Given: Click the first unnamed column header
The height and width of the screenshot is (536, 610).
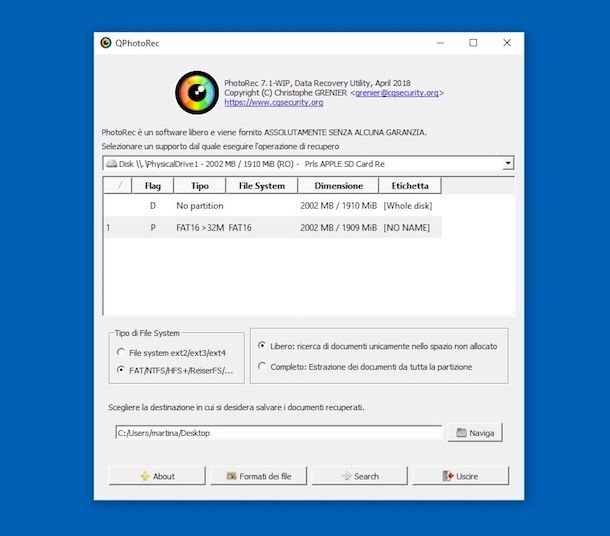Looking at the screenshot, I should 118,186.
